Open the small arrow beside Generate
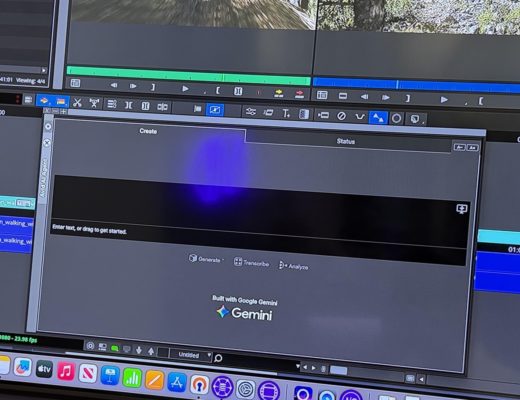This screenshot has height=400, width=520. 223,260
